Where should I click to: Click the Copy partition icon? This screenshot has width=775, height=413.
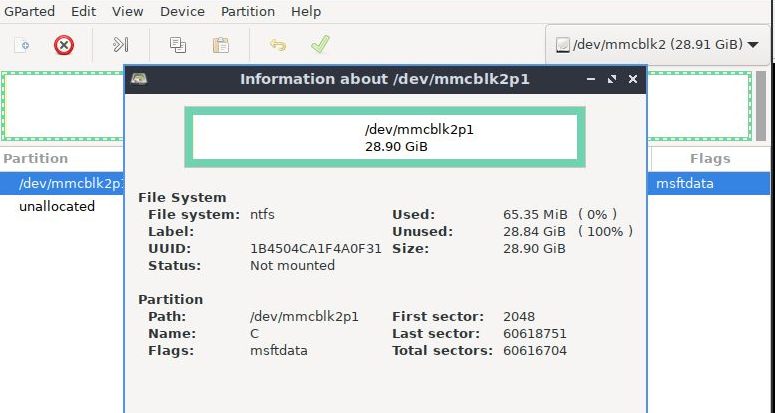click(178, 45)
